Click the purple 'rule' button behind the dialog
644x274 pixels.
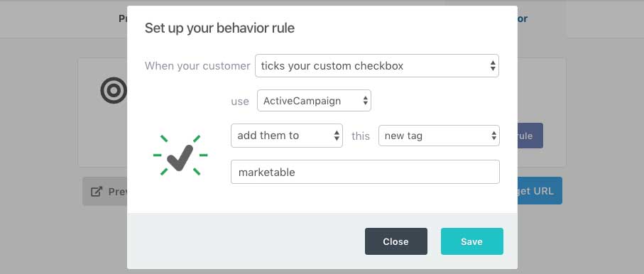(x=530, y=136)
